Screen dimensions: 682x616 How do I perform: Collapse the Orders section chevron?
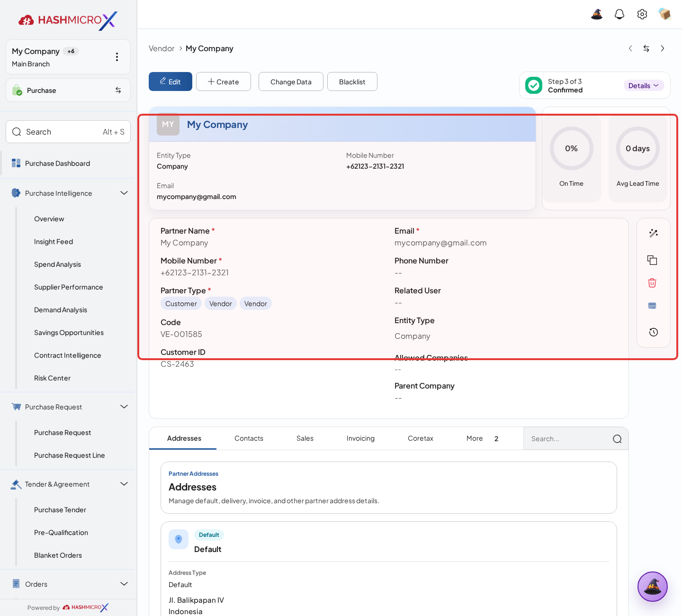pos(124,584)
